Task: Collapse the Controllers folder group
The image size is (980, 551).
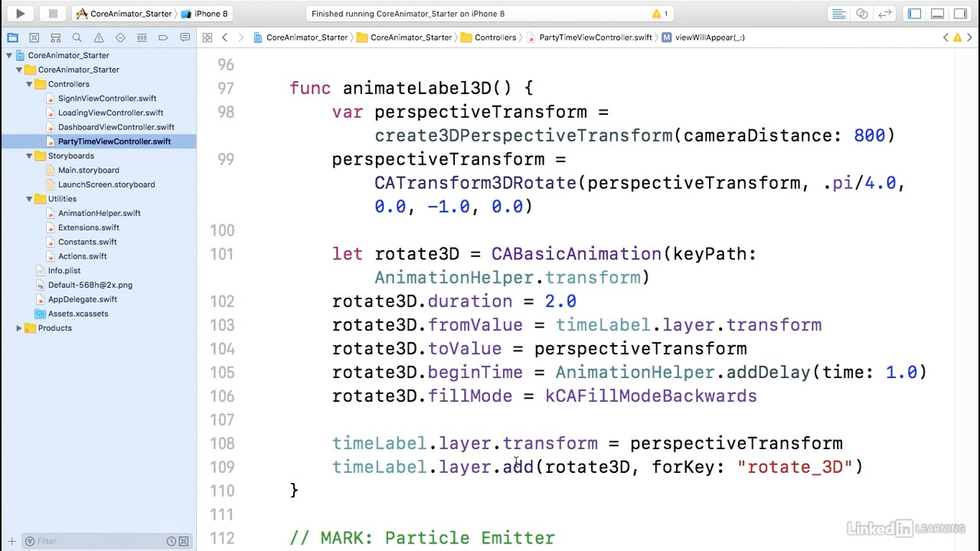Action: [29, 84]
